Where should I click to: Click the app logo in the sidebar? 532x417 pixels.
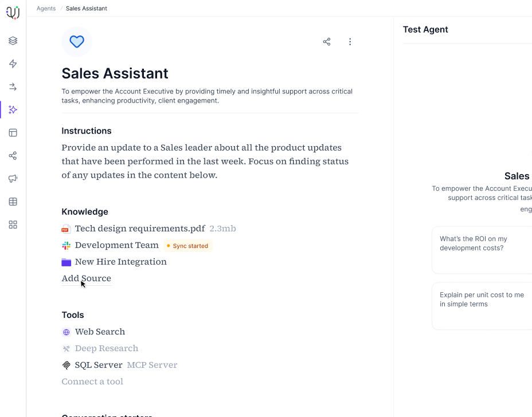13,13
